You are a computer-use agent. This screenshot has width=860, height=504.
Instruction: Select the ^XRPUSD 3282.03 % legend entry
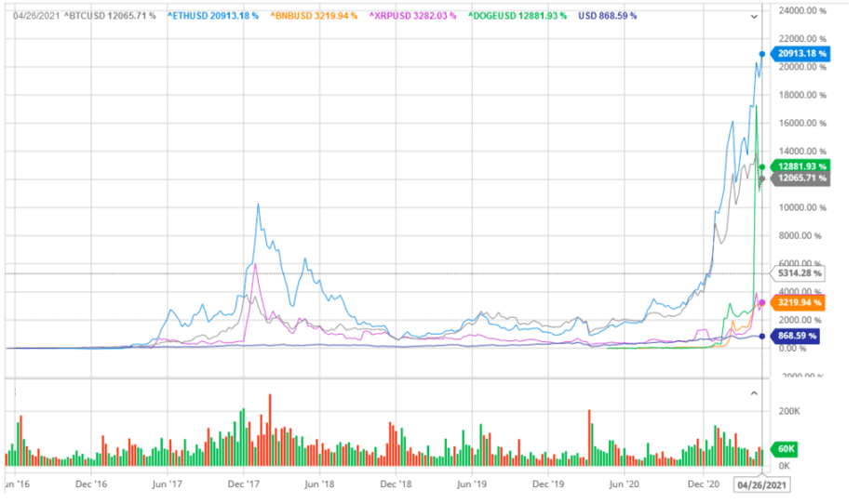[x=412, y=16]
